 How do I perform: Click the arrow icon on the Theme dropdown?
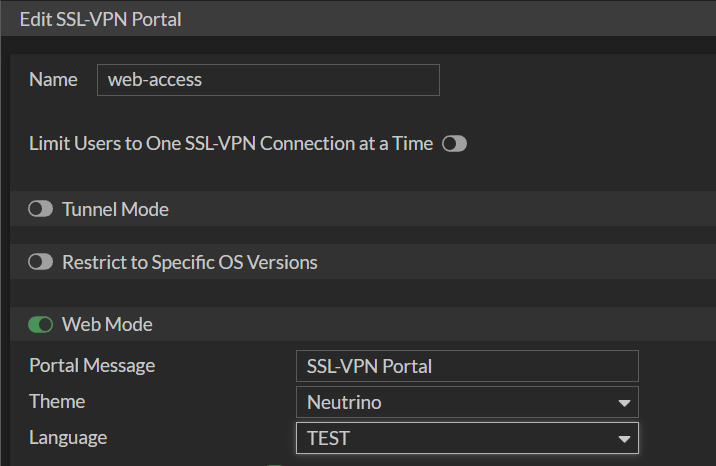625,404
